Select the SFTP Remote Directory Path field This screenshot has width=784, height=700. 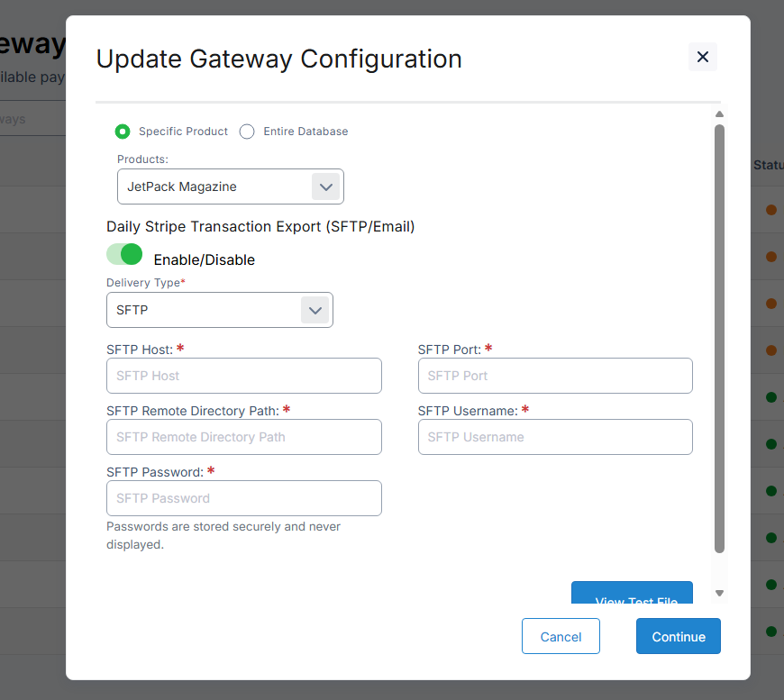click(243, 437)
